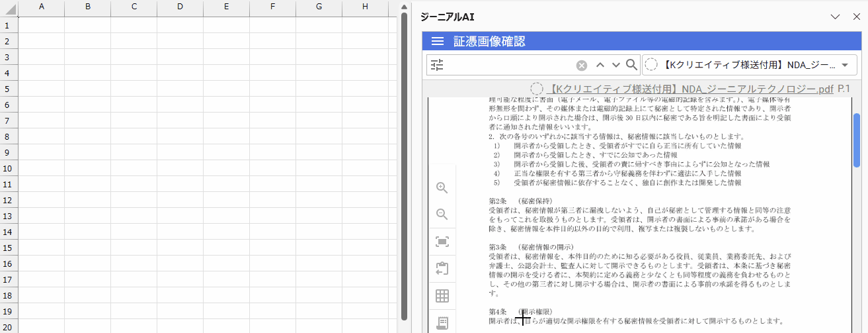The image size is (868, 333).
Task: Click the line starting 2. 次の各号のいずれか
Action: [x=616, y=136]
